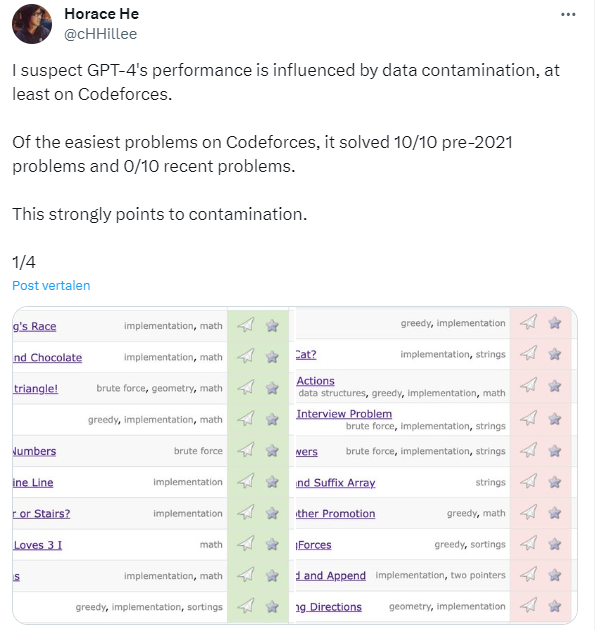This screenshot has width=600, height=630.
Task: Click submit paper-plane icon in 'g's Race' row
Action: point(245,325)
